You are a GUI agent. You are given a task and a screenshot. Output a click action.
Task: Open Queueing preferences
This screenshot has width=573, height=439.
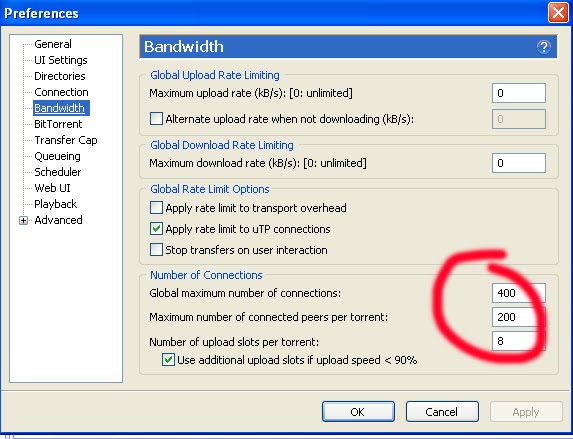click(x=57, y=156)
